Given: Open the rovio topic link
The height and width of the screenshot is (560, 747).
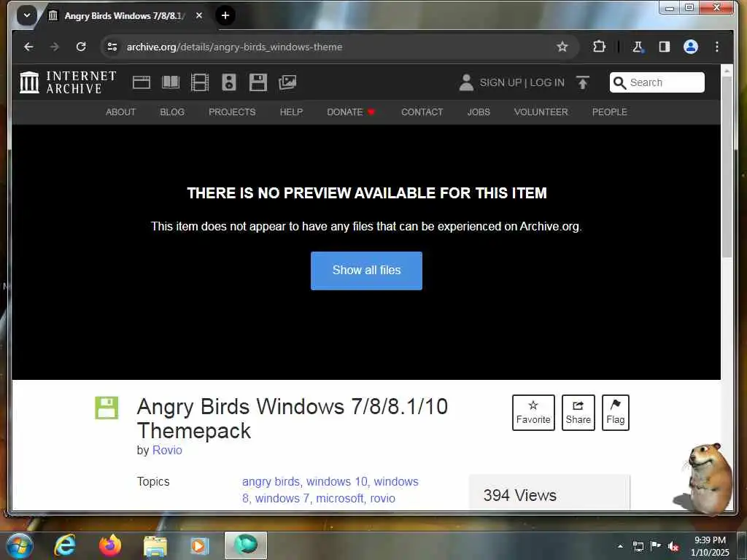Looking at the screenshot, I should (x=382, y=498).
